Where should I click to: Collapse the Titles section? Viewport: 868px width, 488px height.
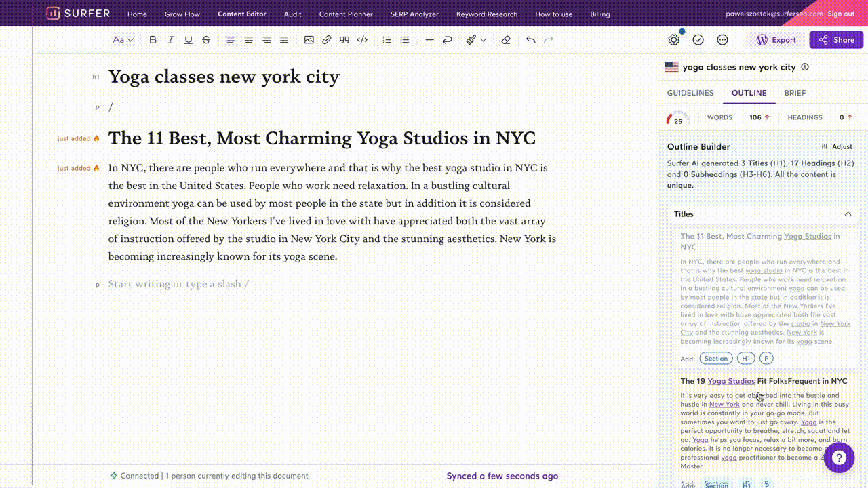point(848,214)
